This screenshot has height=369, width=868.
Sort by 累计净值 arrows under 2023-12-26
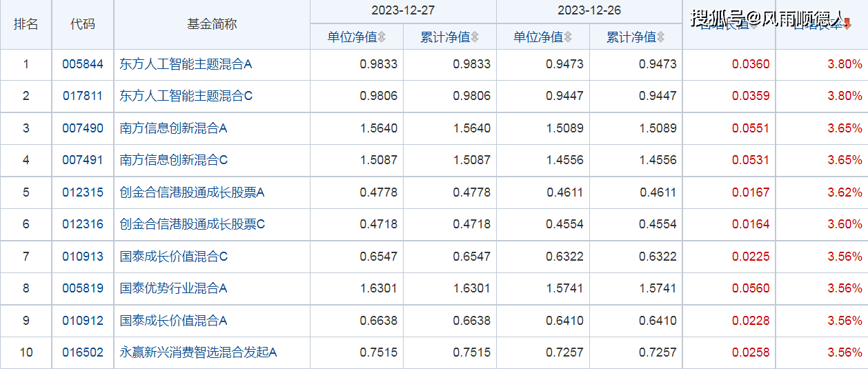pos(660,37)
